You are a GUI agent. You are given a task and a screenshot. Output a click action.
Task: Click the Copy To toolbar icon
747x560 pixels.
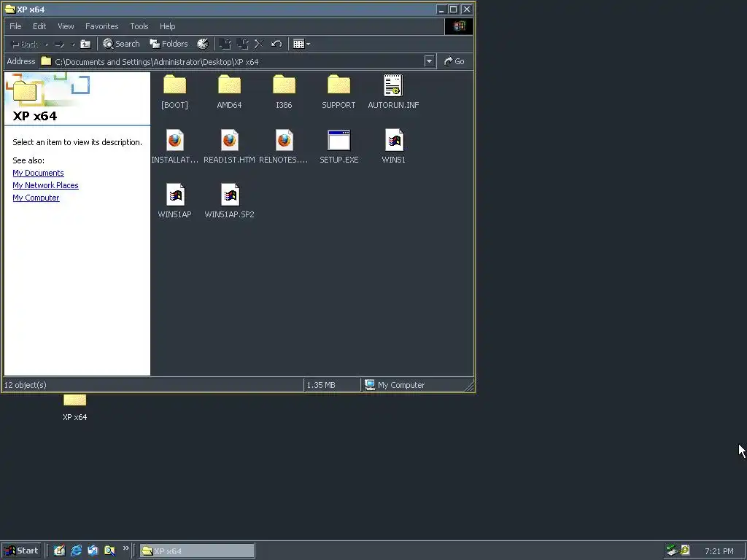(242, 44)
